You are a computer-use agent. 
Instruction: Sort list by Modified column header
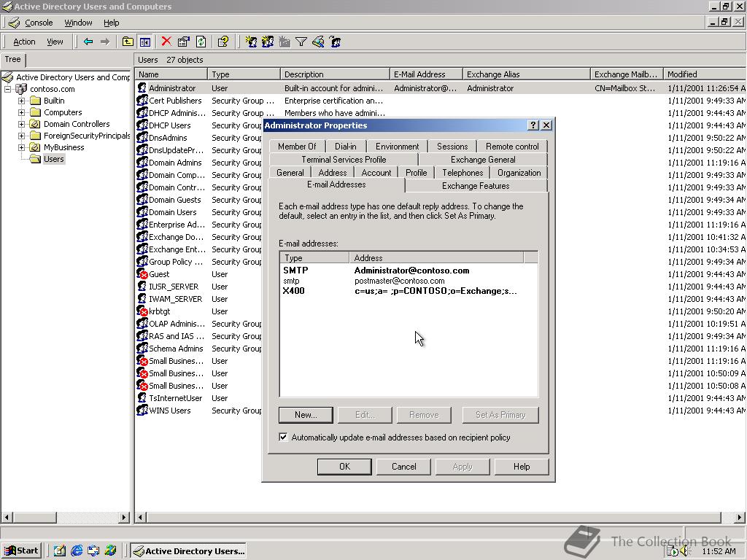(704, 74)
